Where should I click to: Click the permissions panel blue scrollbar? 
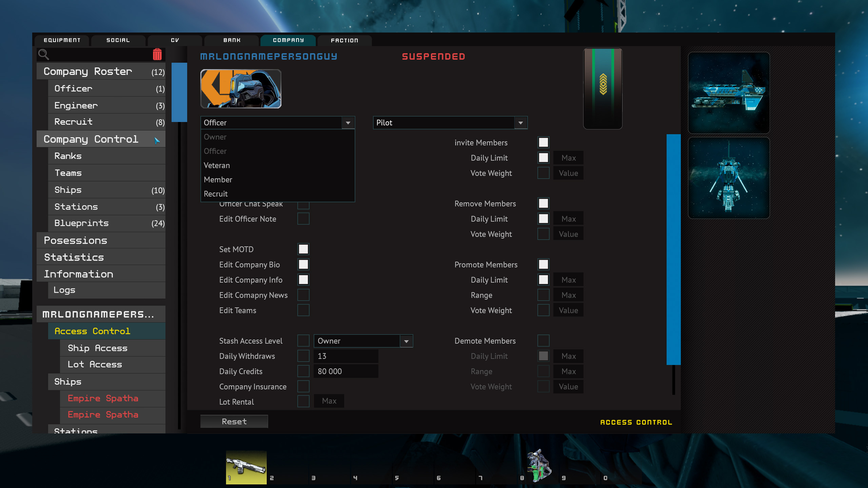pos(673,249)
